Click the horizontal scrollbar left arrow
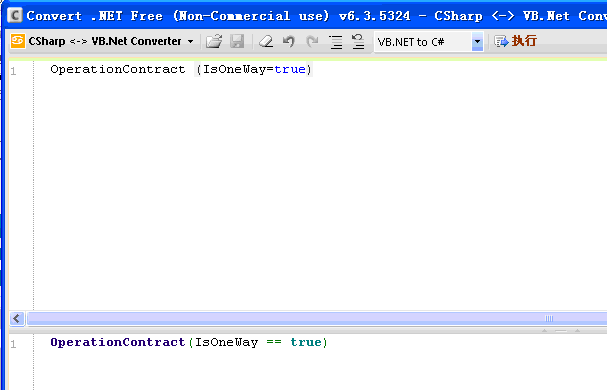Image resolution: width=607 pixels, height=390 pixels. pos(17,318)
